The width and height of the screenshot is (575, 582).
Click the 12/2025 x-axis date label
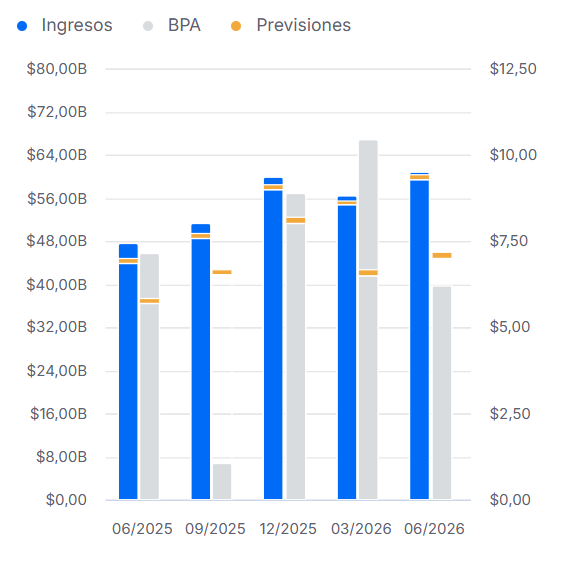288,529
